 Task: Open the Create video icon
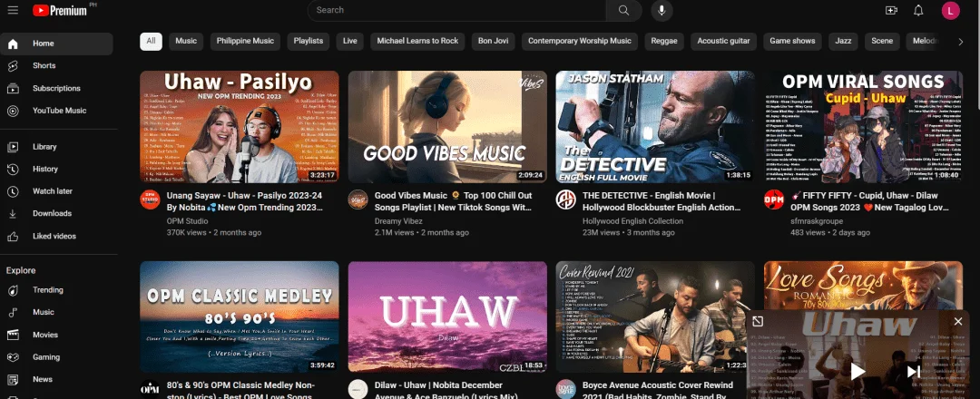click(891, 10)
